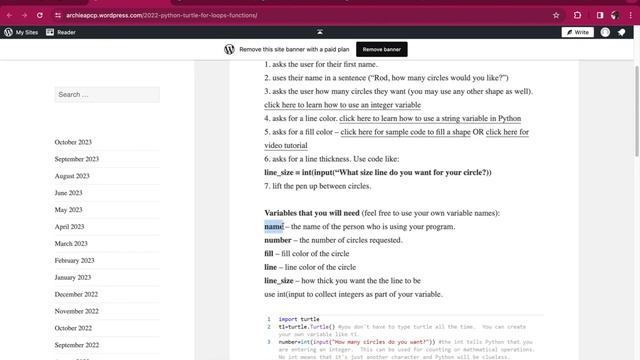View site information icon in address bar

point(58,16)
